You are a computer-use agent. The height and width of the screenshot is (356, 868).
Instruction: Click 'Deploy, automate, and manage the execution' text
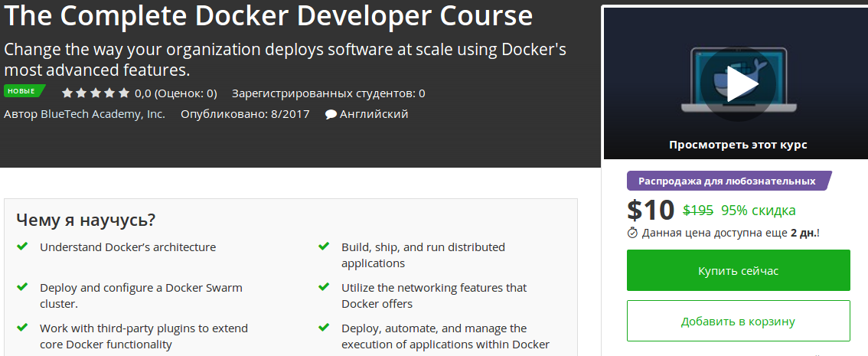[445, 336]
